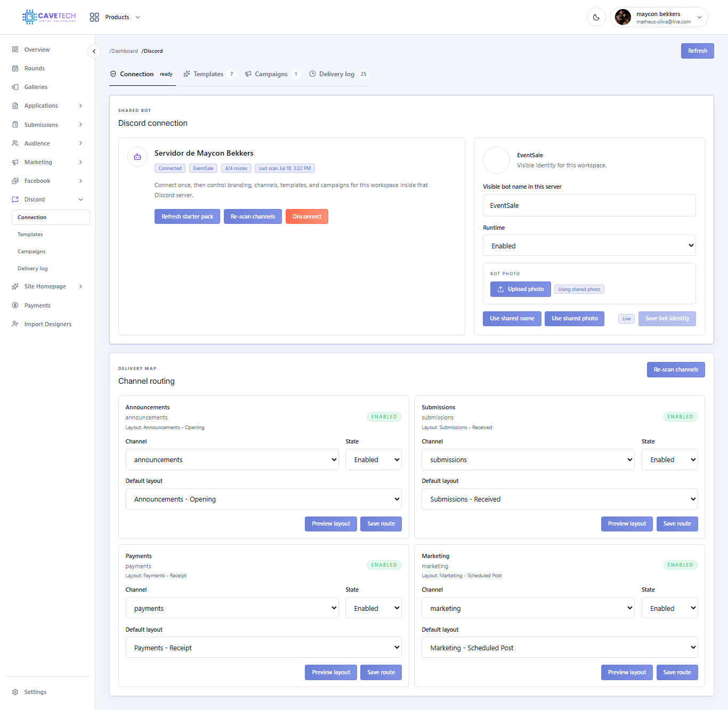
Task: Select Connection sidebar item
Action: 51,217
